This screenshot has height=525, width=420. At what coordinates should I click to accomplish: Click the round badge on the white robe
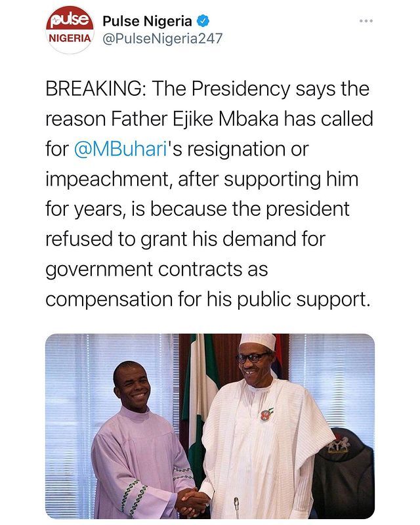coord(266,414)
